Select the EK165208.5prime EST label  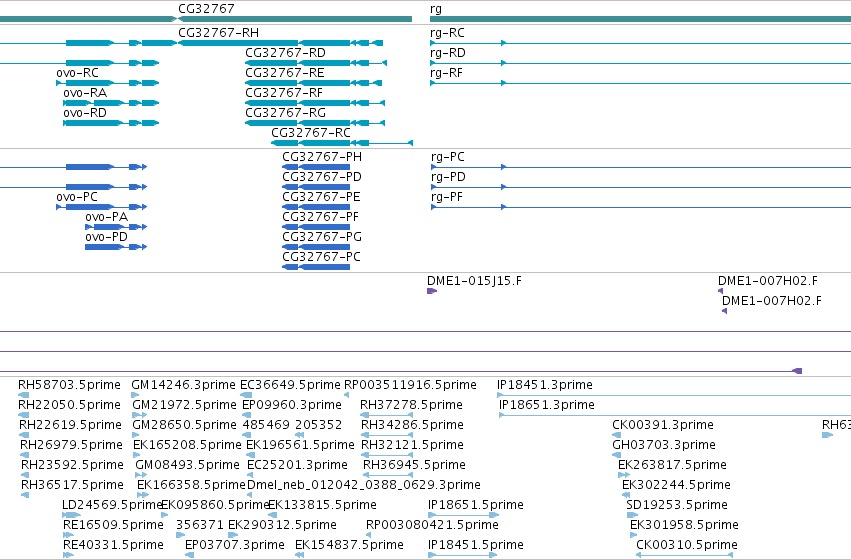pyautogui.click(x=187, y=446)
